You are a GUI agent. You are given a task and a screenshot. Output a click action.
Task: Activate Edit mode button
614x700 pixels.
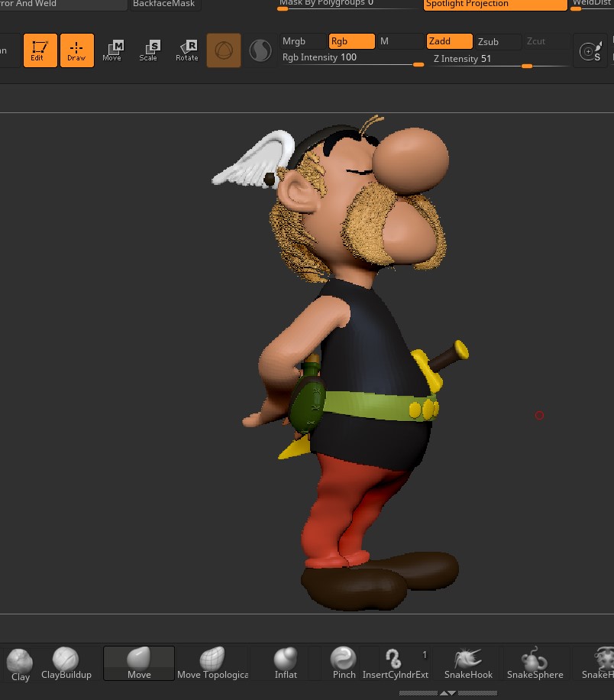[x=40, y=50]
